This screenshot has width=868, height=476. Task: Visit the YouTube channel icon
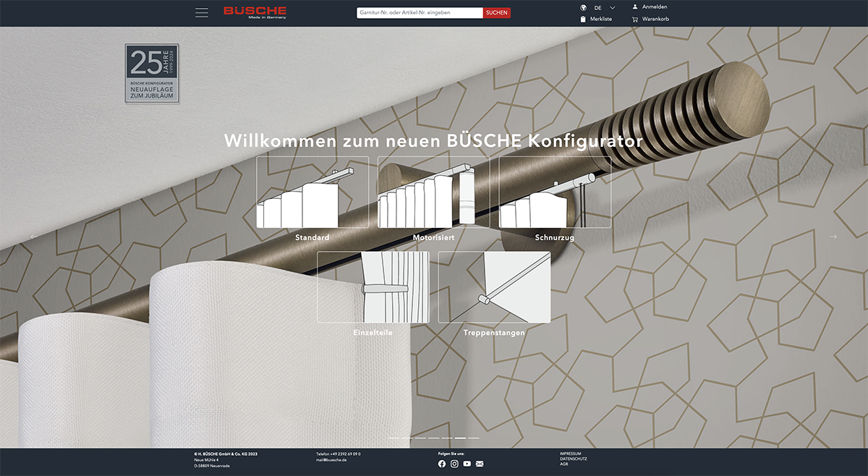point(467,464)
